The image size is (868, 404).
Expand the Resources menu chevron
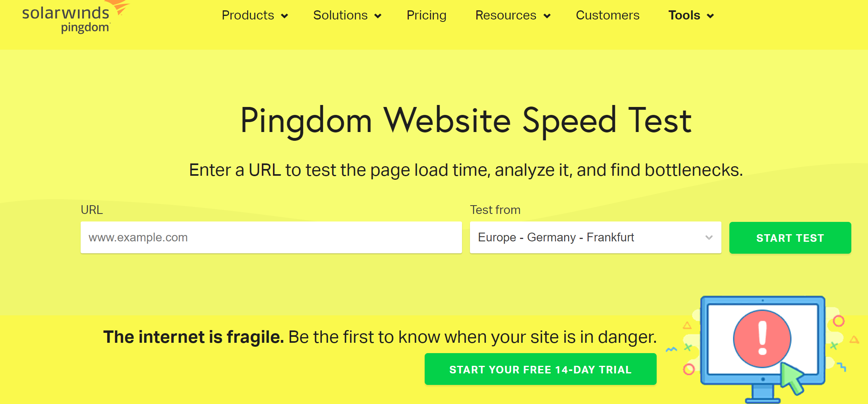coord(547,16)
